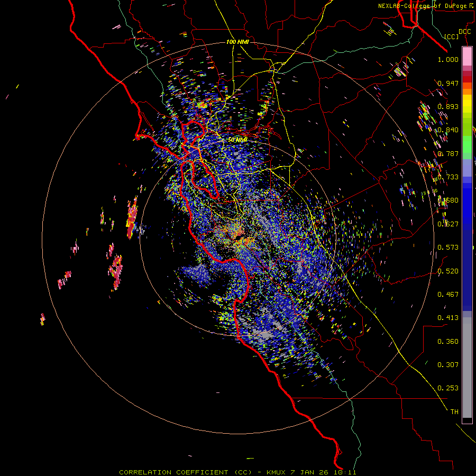476x476 pixels.
Task: Click the 100 NMI range ring label
Action: [237, 42]
